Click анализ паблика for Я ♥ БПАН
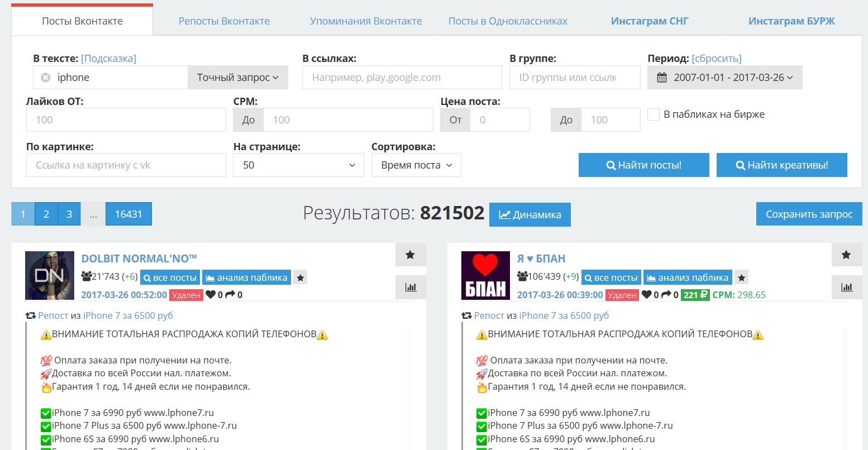The width and height of the screenshot is (868, 450). pyautogui.click(x=688, y=277)
